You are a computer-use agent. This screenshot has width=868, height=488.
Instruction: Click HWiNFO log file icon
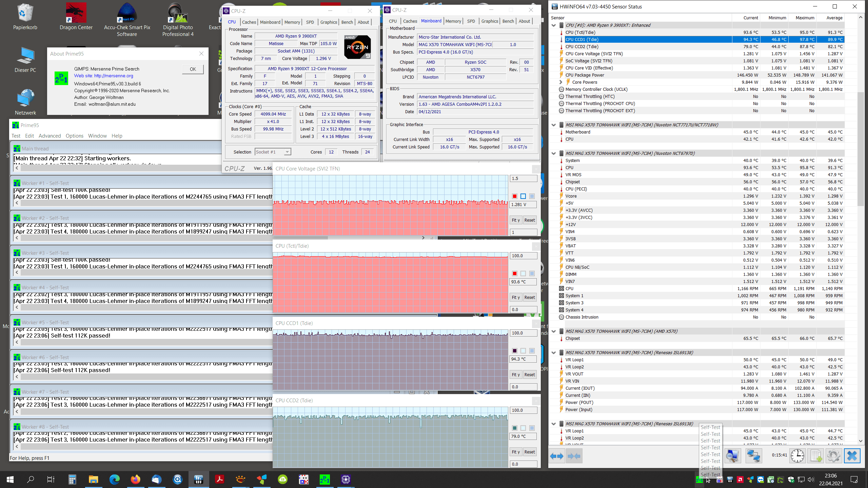click(816, 456)
